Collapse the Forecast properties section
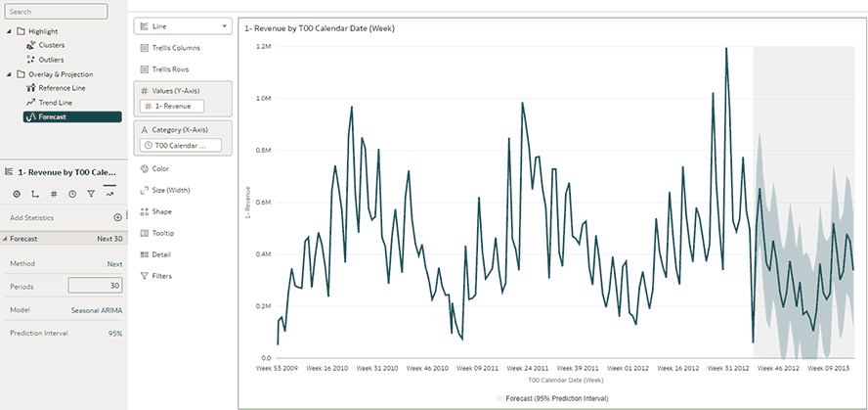This screenshot has height=410, width=868. click(5, 239)
